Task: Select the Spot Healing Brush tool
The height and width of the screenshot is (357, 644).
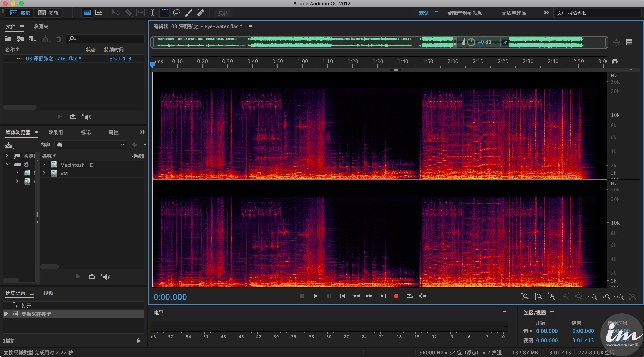Action: (200, 13)
